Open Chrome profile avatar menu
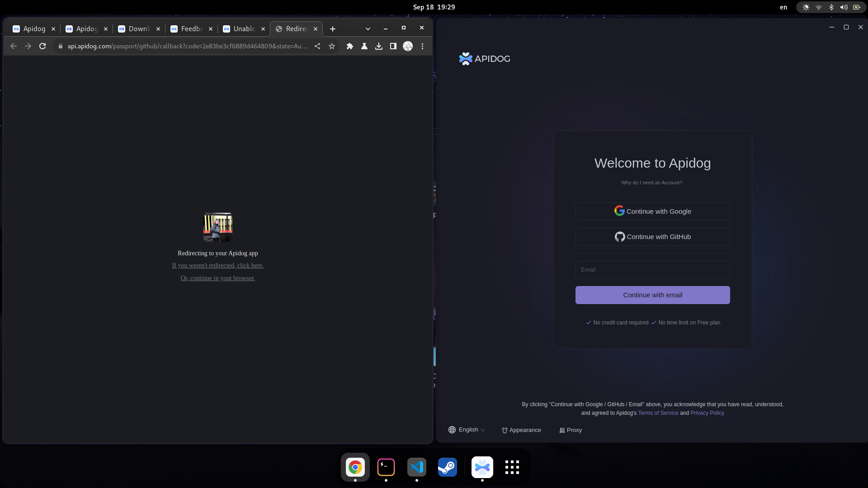868x488 pixels. pos(408,46)
